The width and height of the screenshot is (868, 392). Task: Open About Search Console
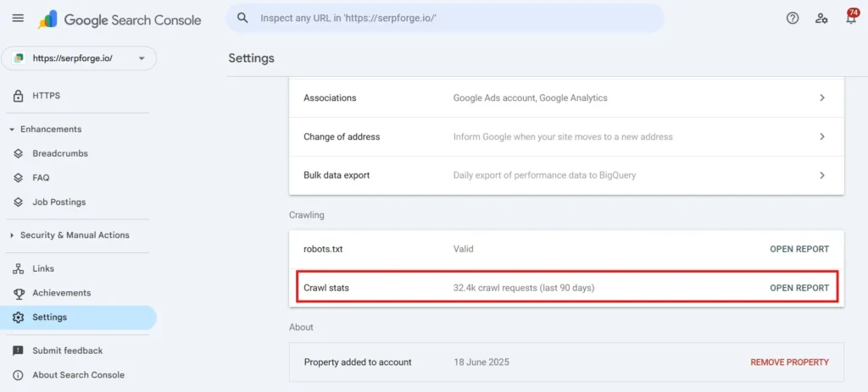[x=79, y=375]
